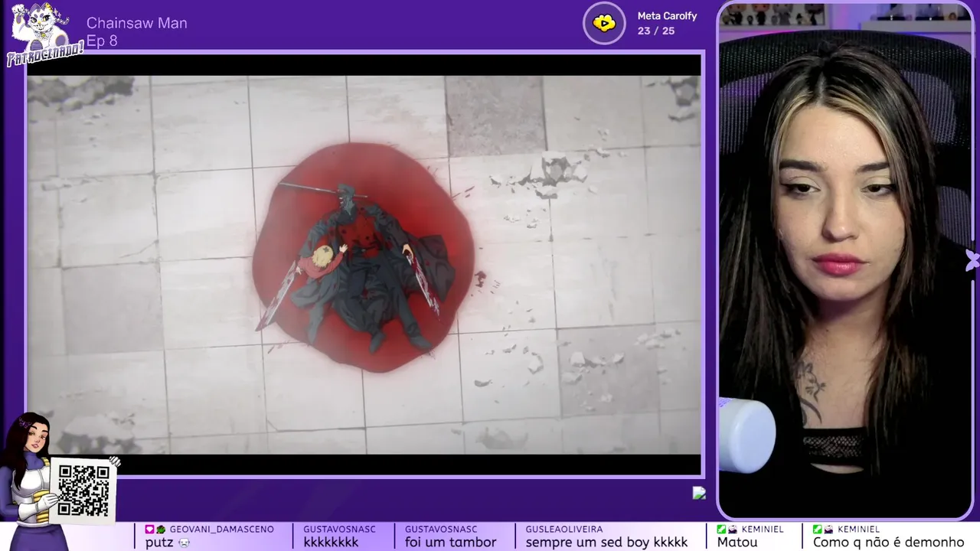The height and width of the screenshot is (551, 980).
Task: Click the yellow heart goal icon
Action: coord(604,24)
